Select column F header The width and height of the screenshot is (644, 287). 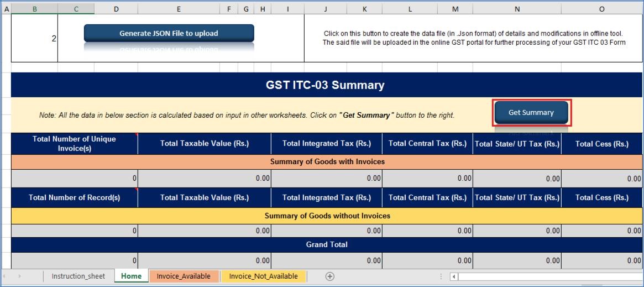tap(229, 9)
